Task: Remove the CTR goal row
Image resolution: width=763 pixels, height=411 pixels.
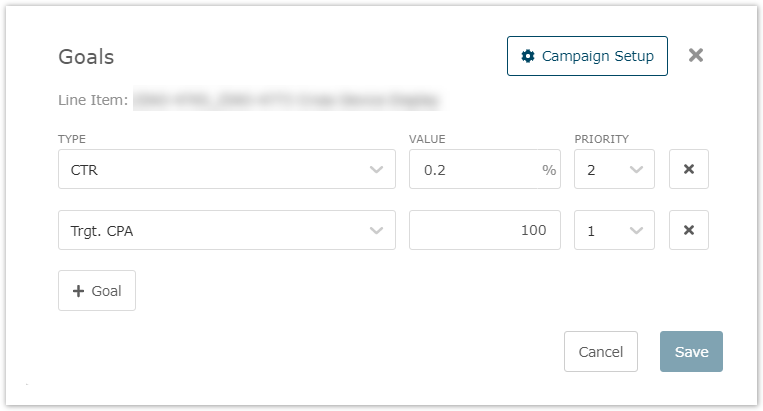Action: 688,169
